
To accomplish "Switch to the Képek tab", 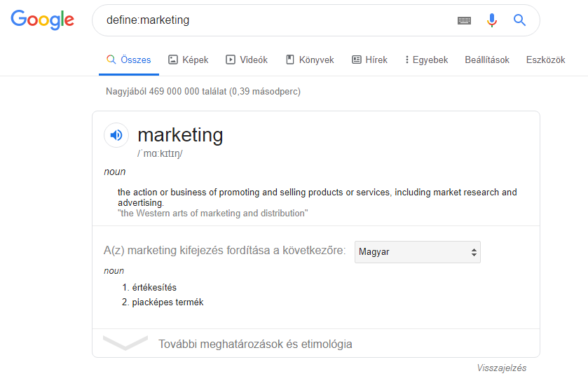I will [x=189, y=60].
